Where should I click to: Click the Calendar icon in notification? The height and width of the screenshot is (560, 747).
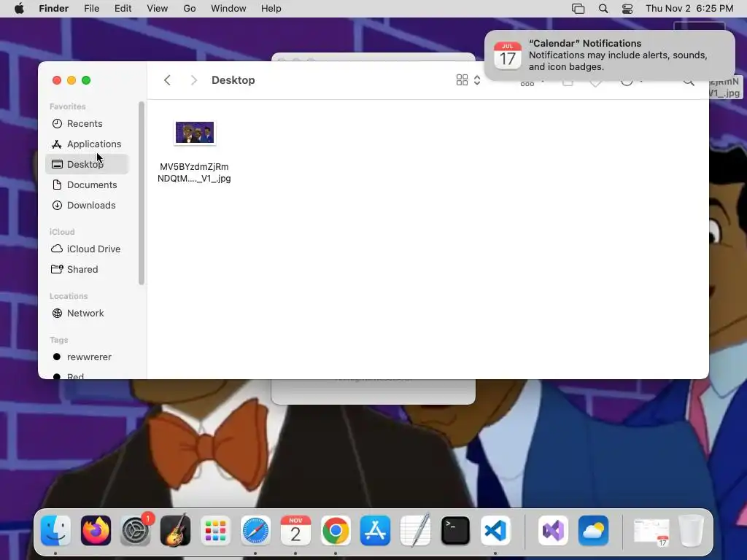[x=508, y=55]
